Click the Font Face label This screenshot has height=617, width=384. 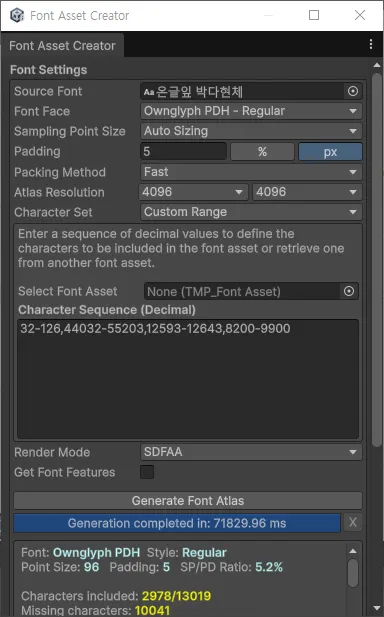point(42,111)
